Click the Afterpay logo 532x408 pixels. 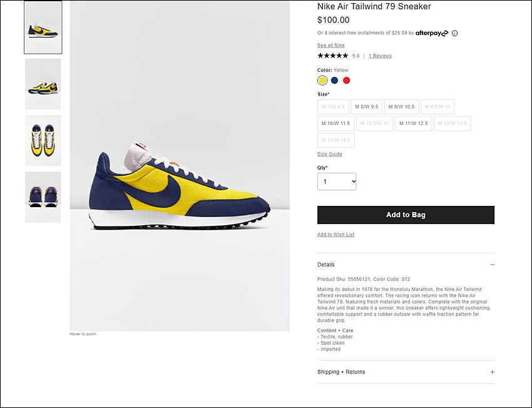click(432, 33)
